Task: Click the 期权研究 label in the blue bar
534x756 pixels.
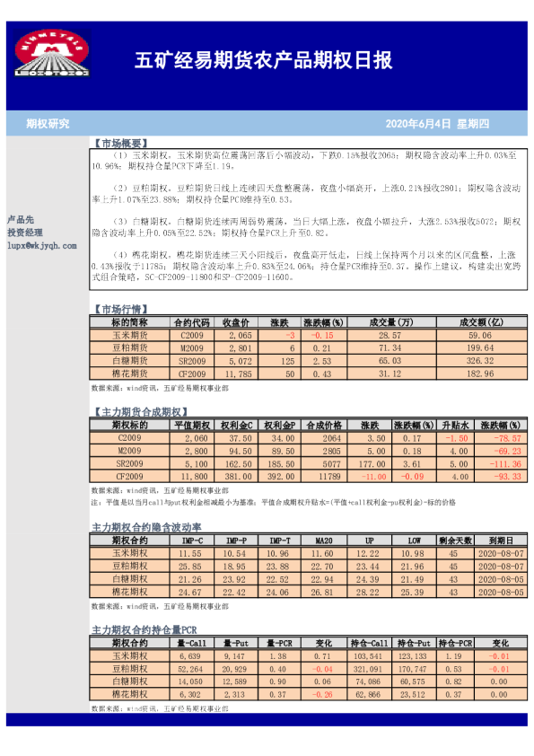Action: click(48, 124)
